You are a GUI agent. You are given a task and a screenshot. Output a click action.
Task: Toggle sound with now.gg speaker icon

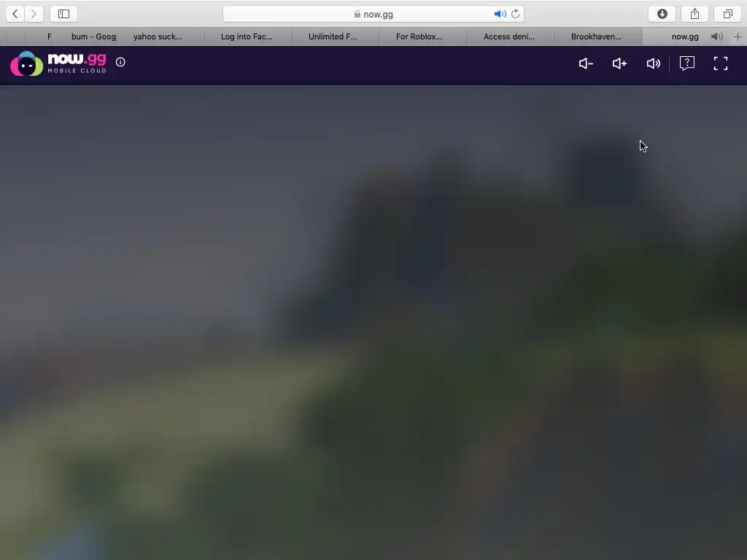click(x=653, y=63)
